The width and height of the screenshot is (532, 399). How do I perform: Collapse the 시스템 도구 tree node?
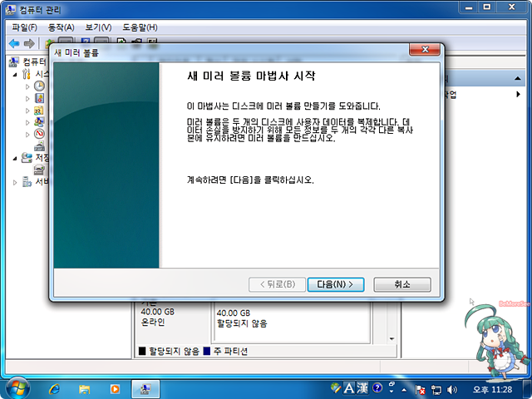point(16,74)
